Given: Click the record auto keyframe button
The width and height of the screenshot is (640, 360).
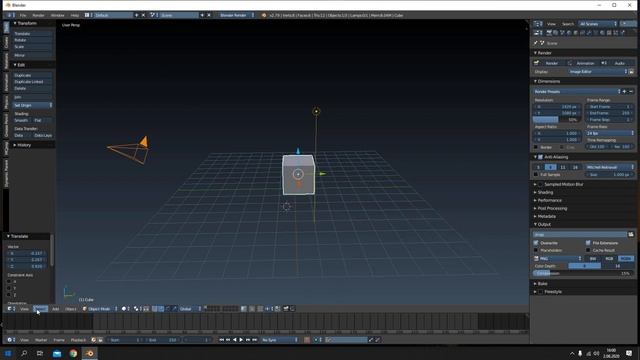Looking at the screenshot, I should 307,340.
